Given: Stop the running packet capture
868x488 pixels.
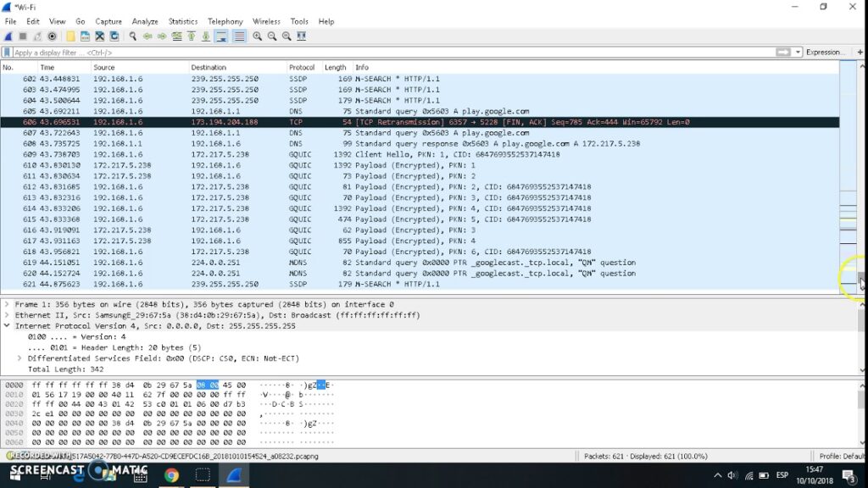Looking at the screenshot, I should point(23,36).
